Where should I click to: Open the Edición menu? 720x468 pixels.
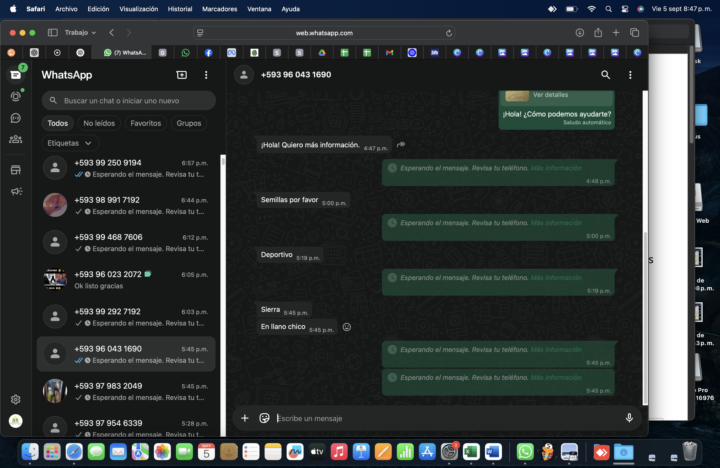click(x=98, y=9)
